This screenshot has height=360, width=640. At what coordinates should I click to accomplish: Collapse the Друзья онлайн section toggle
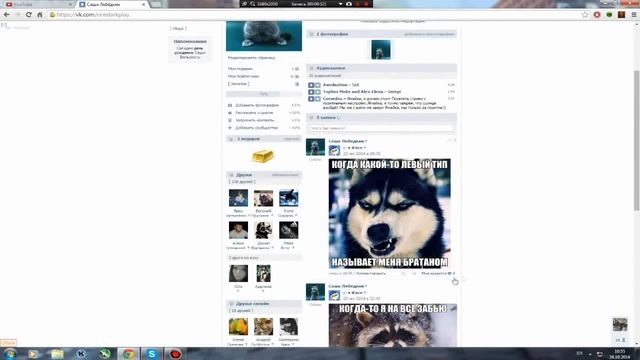pos(231,304)
